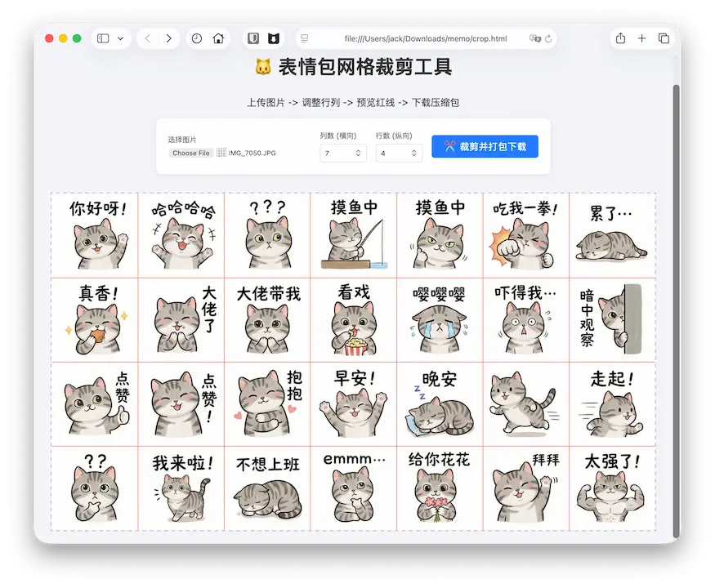Open a new tab with plus icon

[642, 38]
